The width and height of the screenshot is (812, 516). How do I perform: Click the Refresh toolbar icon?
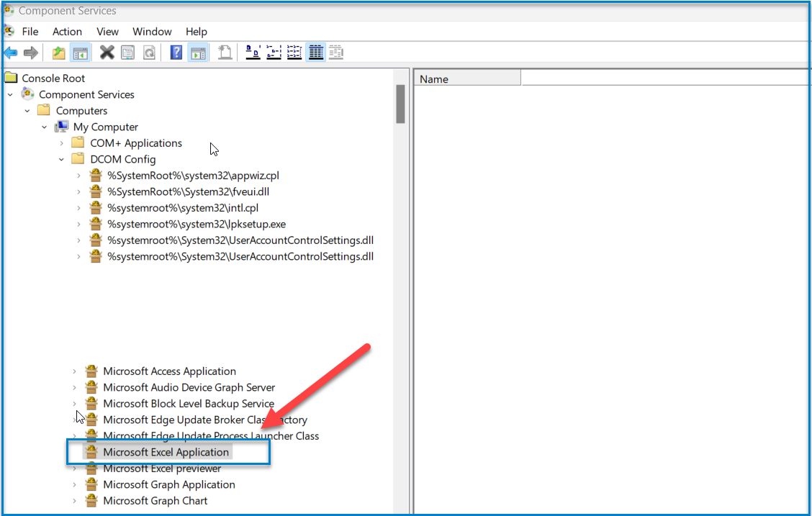149,53
